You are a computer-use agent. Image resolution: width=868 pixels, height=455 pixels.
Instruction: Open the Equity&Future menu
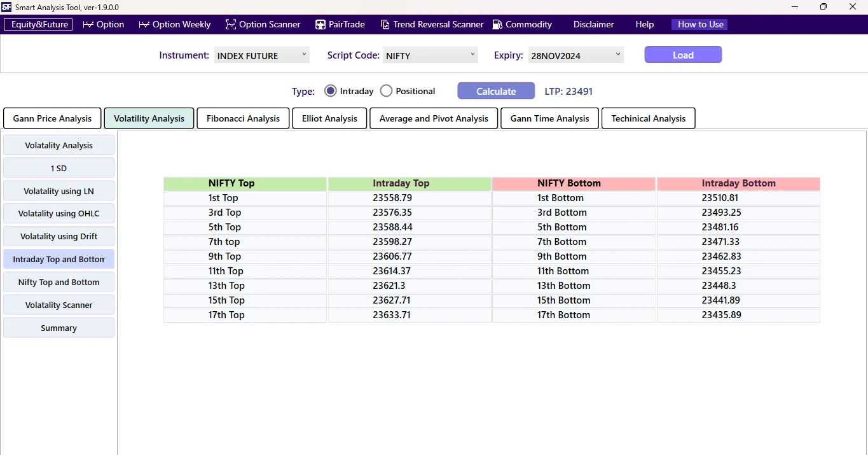(x=38, y=24)
